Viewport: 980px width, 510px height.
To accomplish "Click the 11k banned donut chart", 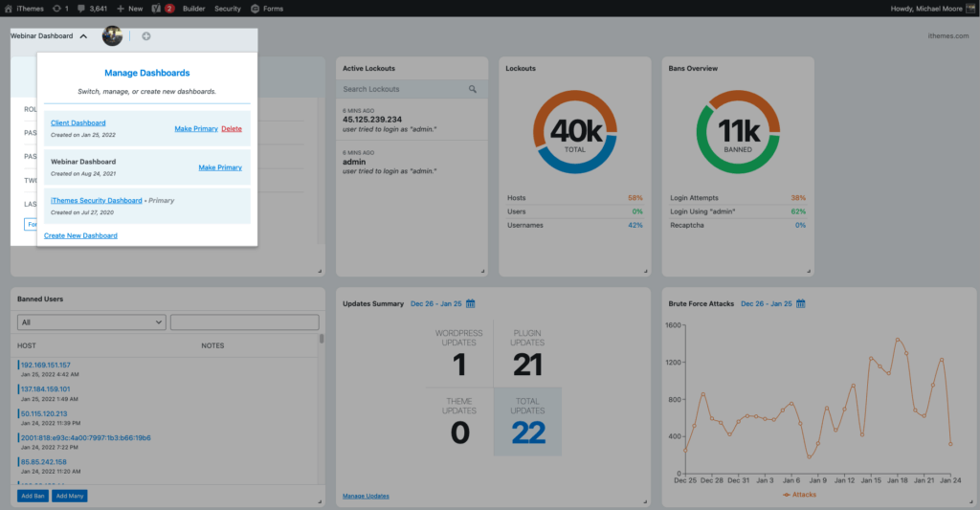I will pos(738,132).
